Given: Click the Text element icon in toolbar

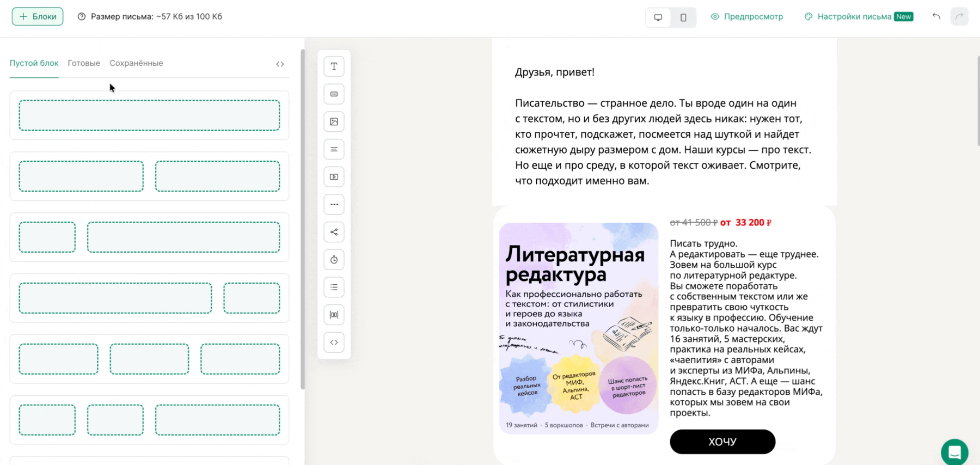Looking at the screenshot, I should pos(334,66).
